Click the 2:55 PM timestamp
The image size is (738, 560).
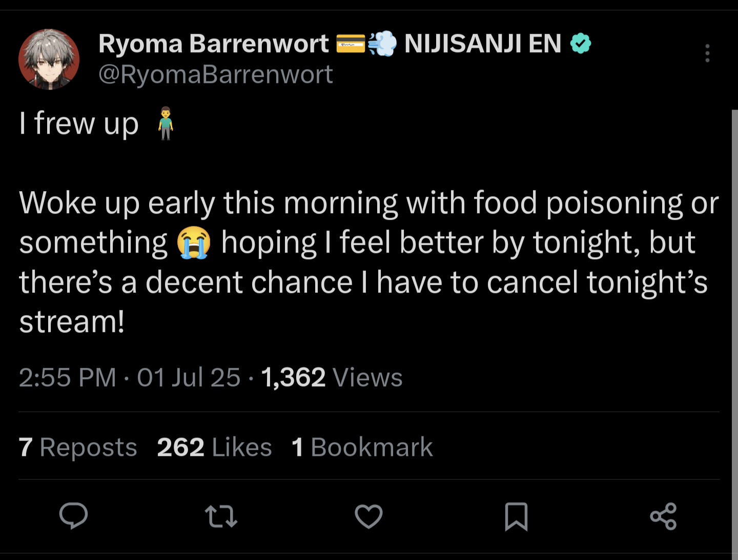point(68,378)
